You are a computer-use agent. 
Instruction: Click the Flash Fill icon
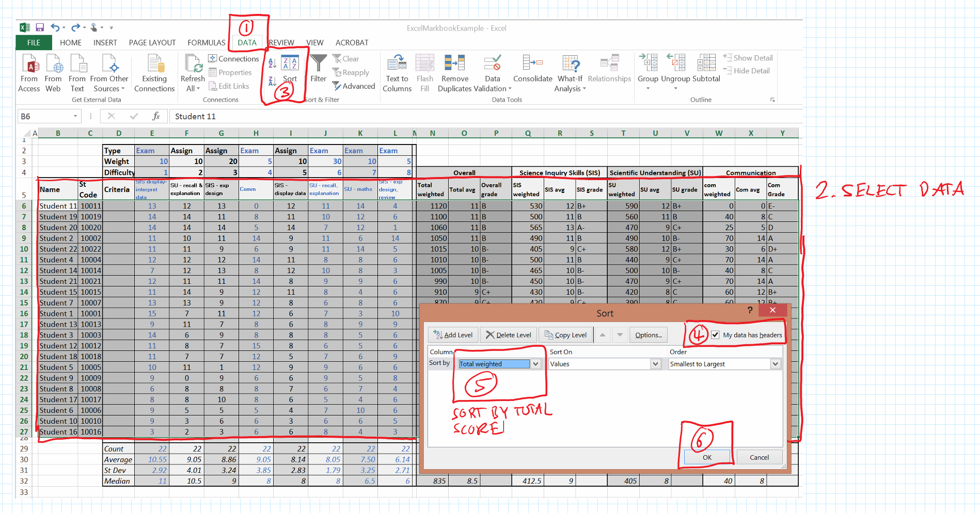pyautogui.click(x=424, y=64)
